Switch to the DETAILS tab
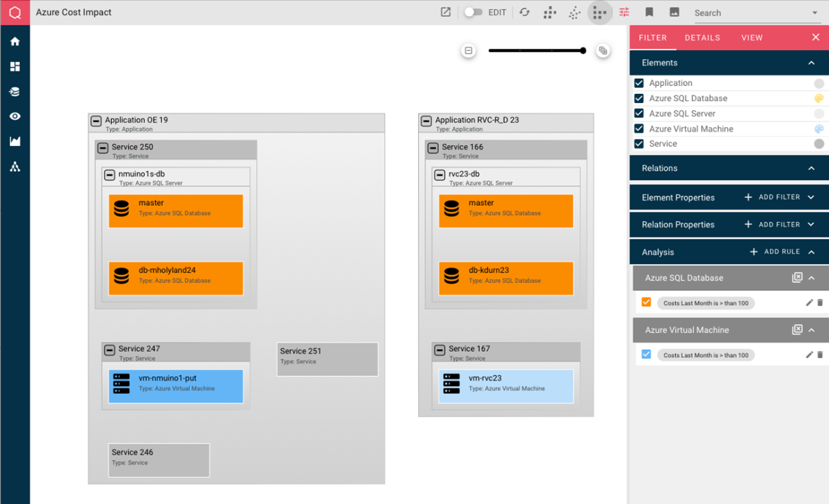 702,38
